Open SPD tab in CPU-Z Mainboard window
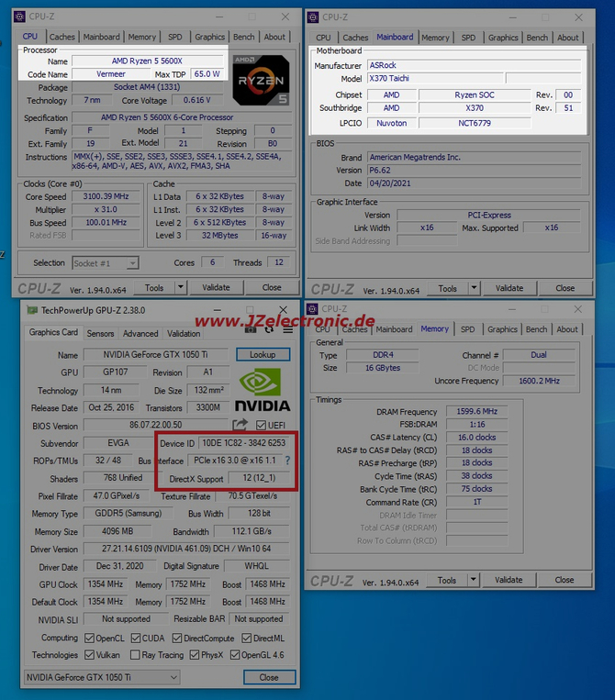 coord(468,38)
